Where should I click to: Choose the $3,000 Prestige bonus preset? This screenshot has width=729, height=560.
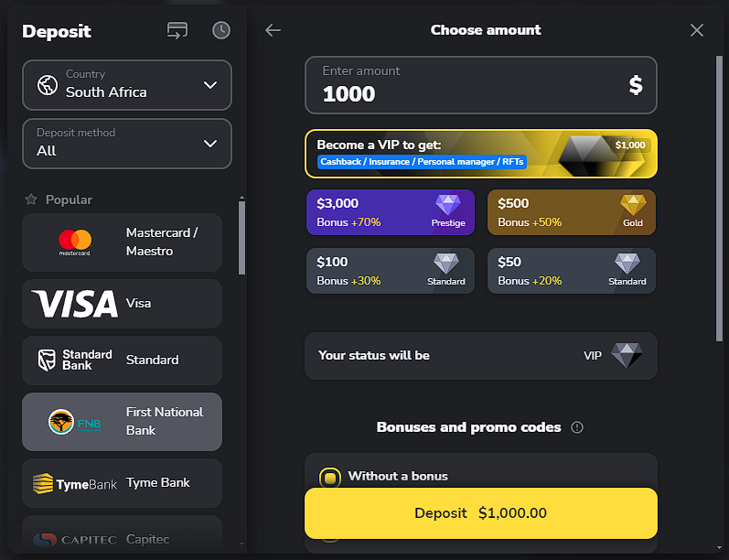(x=391, y=212)
